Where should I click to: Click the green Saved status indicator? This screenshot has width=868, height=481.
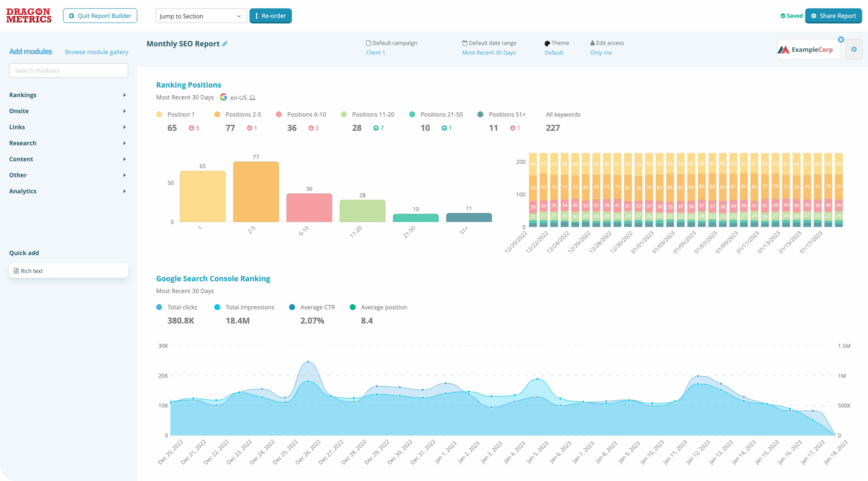click(x=791, y=16)
